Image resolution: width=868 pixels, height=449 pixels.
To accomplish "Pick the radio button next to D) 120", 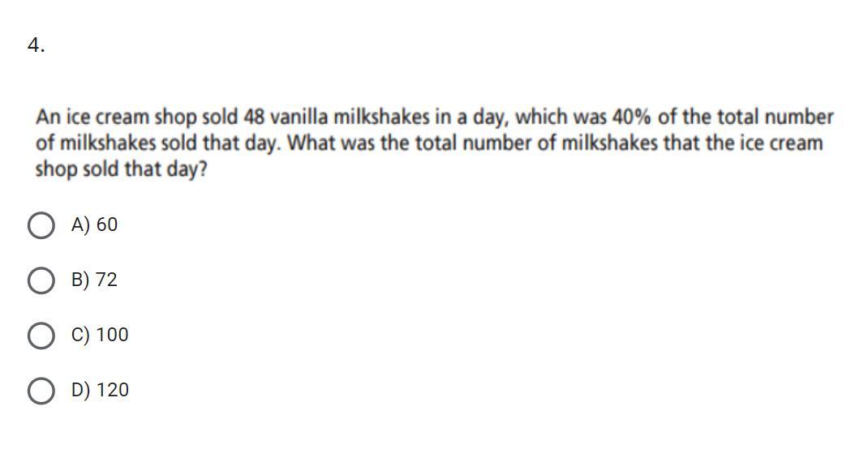I will tap(41, 391).
